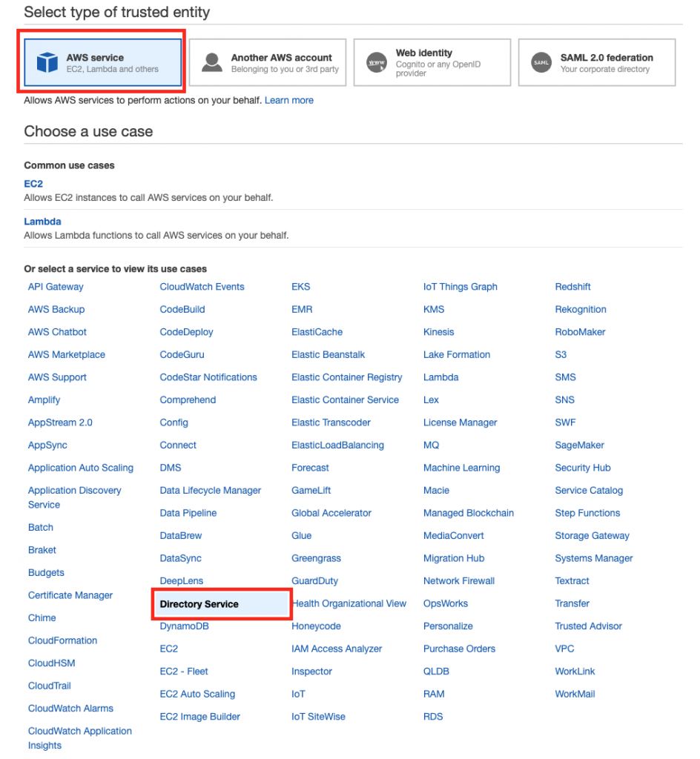
Task: Choose the Systems Manager service
Action: point(593,559)
